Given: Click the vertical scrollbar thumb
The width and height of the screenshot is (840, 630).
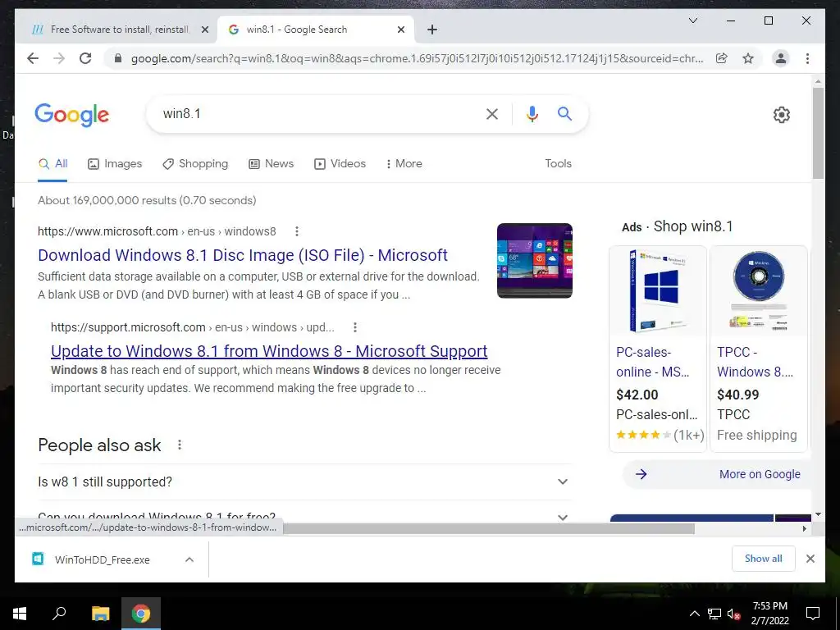Looking at the screenshot, I should pyautogui.click(x=818, y=133).
